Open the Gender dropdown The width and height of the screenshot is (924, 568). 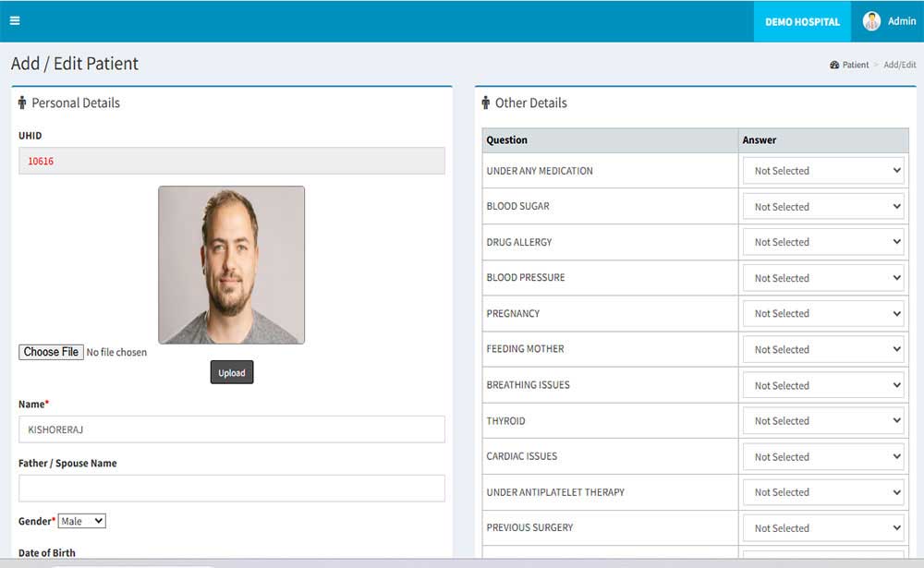pos(82,521)
